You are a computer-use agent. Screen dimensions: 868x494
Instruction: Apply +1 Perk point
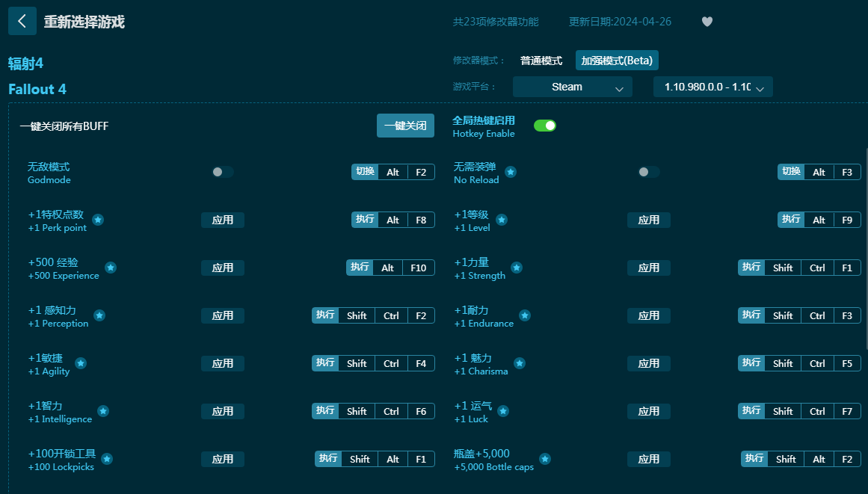coord(223,220)
